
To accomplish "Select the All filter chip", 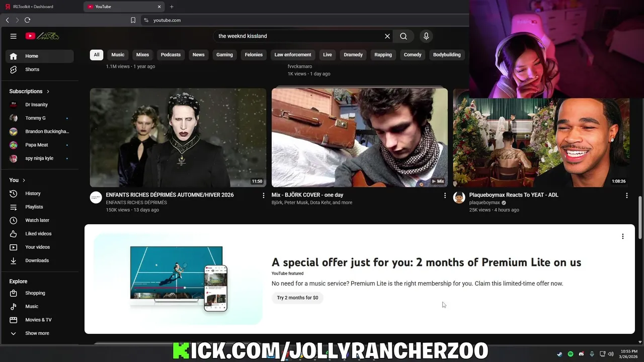I will [x=97, y=55].
